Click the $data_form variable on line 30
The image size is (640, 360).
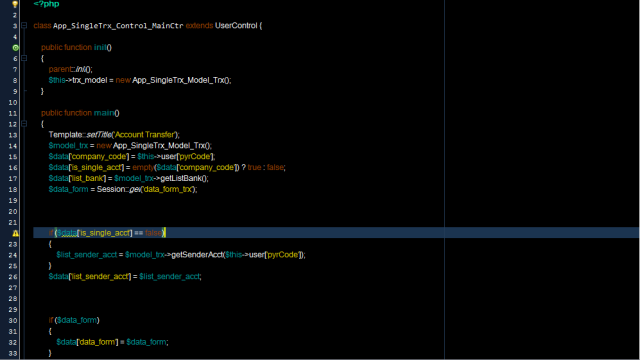pos(77,320)
